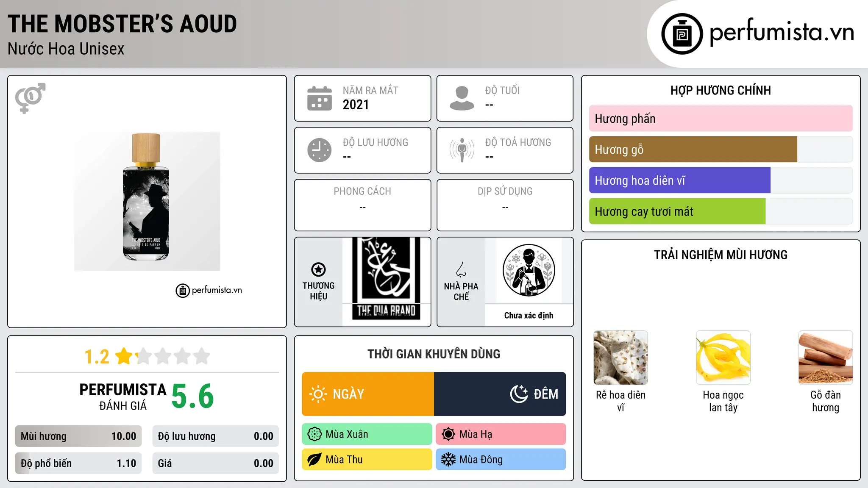Select the Hoa ngọc lan tây note image

point(723,358)
